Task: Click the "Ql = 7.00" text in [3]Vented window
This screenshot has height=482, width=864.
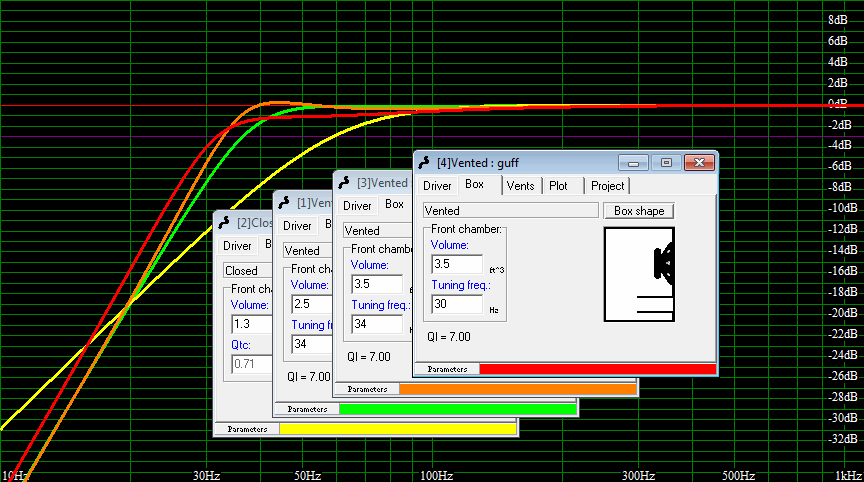Action: [x=369, y=357]
